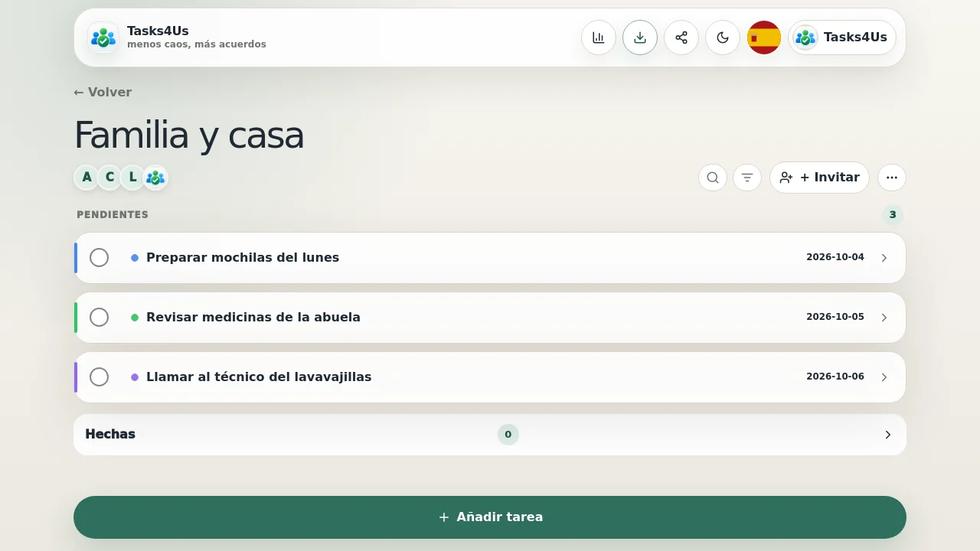Click the PENDIENTES section label
980x551 pixels.
[113, 215]
